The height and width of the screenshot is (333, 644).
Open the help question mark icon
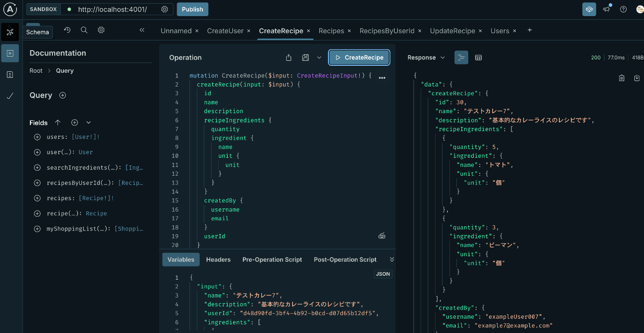click(x=623, y=9)
